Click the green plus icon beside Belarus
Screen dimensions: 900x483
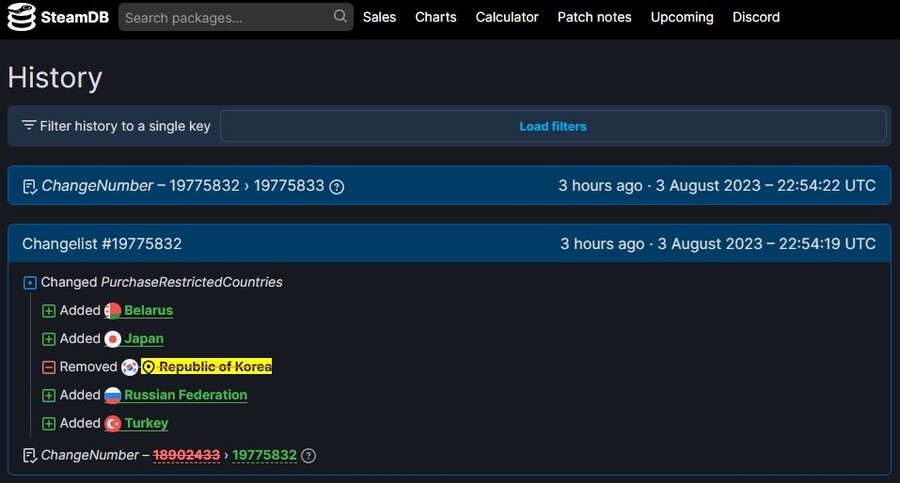[49, 311]
